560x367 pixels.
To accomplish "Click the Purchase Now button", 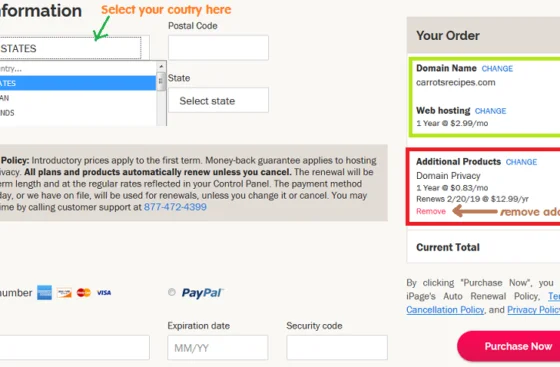I will point(509,346).
